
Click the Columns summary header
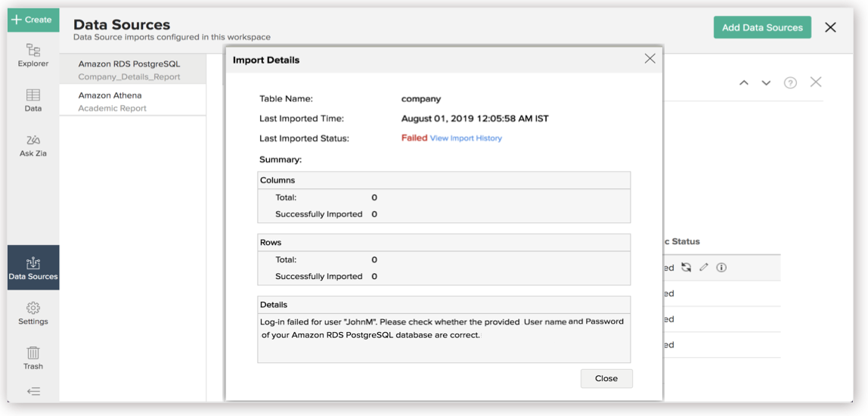point(444,181)
